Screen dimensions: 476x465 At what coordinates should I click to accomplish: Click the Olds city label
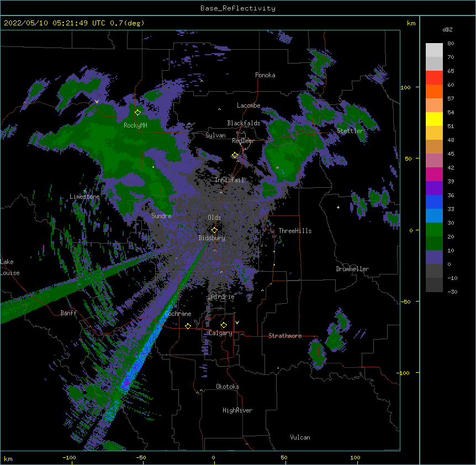(214, 218)
